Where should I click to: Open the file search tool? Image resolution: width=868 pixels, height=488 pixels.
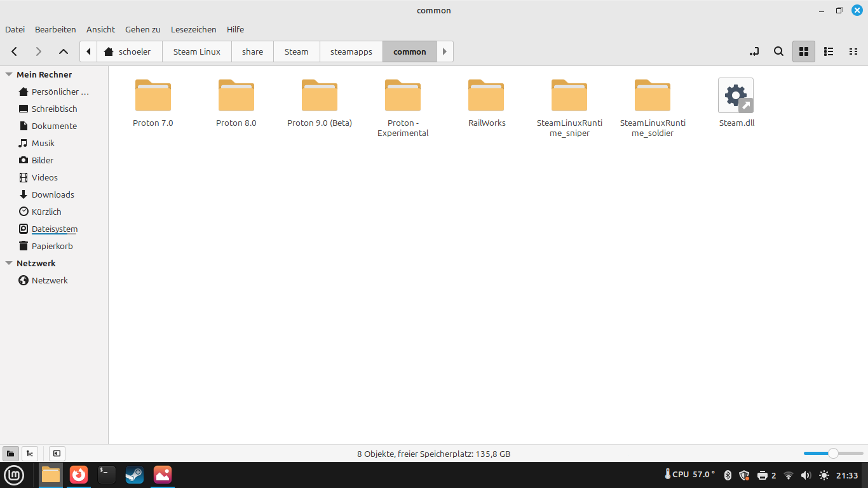pos(778,51)
